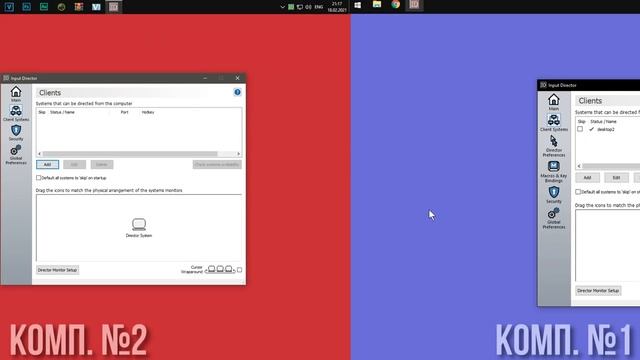Click the Hotkey column header in left window
The image size is (640, 360).
tap(148, 112)
